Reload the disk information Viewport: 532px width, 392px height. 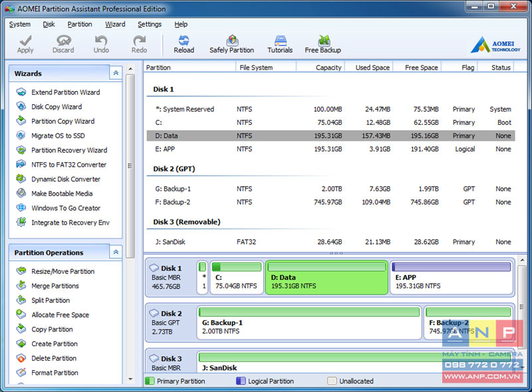click(184, 45)
